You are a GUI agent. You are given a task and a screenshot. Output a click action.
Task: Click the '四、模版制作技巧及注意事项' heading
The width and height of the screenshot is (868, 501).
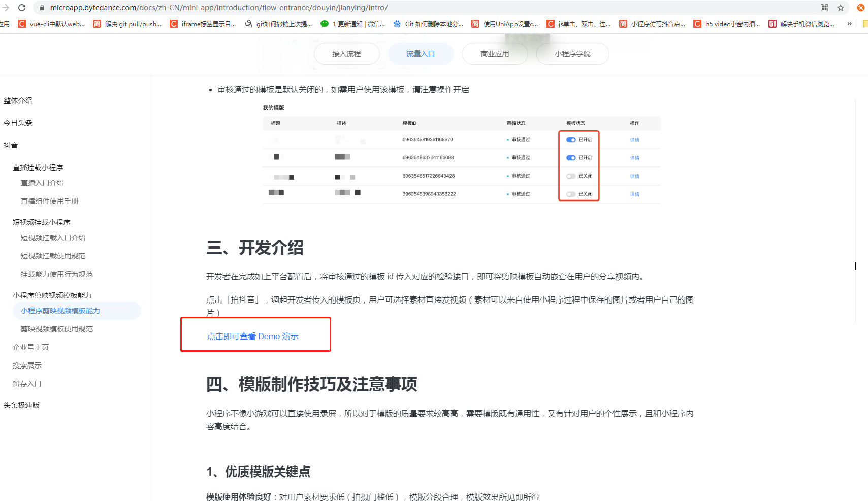coord(311,384)
